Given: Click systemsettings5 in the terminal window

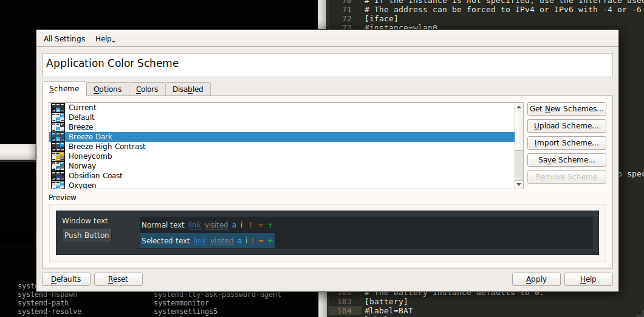Looking at the screenshot, I should (x=186, y=312).
